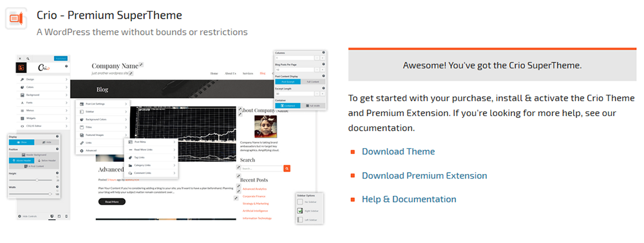Expand the Sidebar row chevron

coord(126,112)
